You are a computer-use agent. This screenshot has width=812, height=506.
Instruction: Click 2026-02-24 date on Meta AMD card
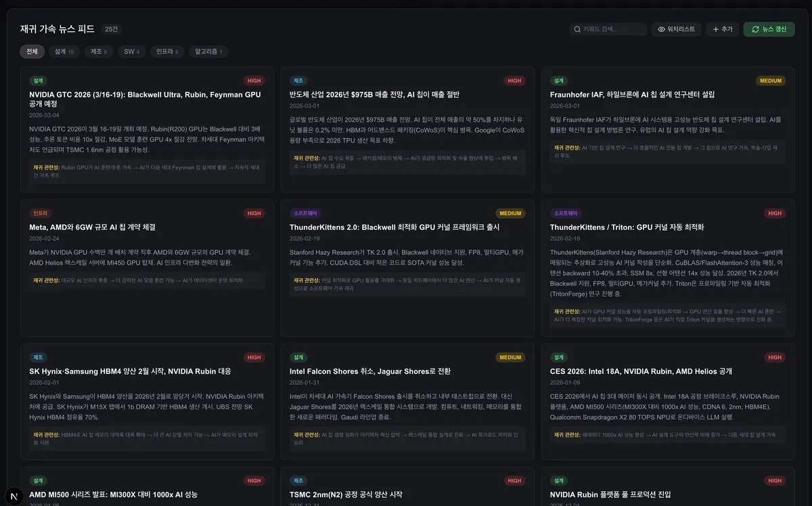click(x=44, y=238)
